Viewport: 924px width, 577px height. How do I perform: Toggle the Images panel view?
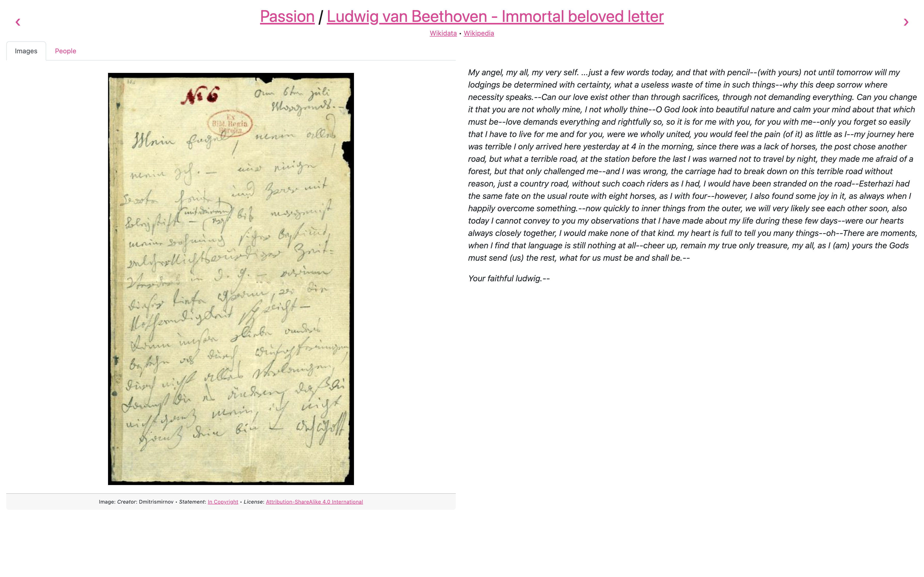coord(25,50)
